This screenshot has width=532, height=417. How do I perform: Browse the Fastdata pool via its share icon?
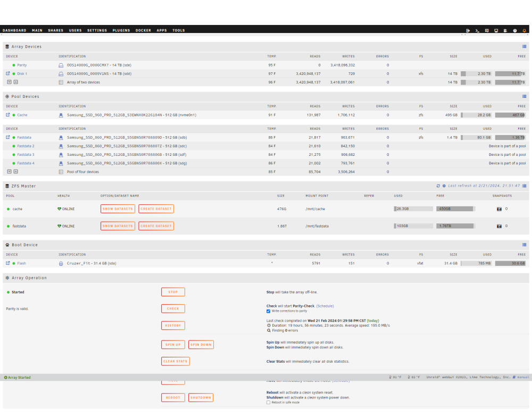(x=8, y=137)
